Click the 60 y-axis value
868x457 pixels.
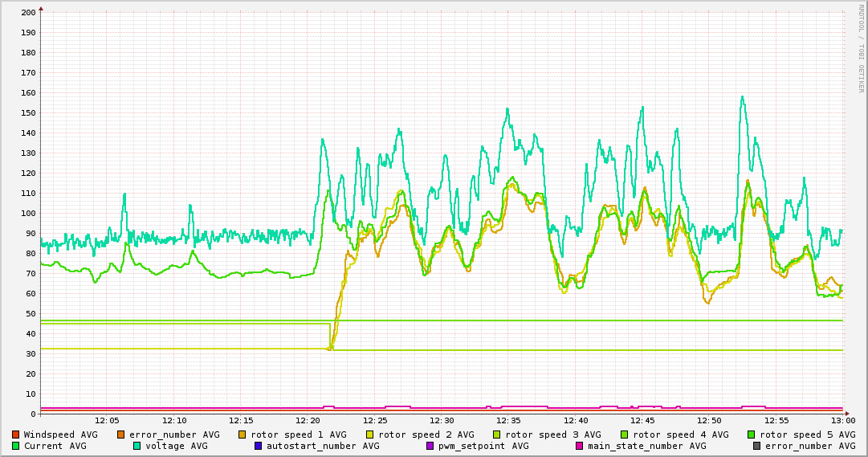point(31,294)
